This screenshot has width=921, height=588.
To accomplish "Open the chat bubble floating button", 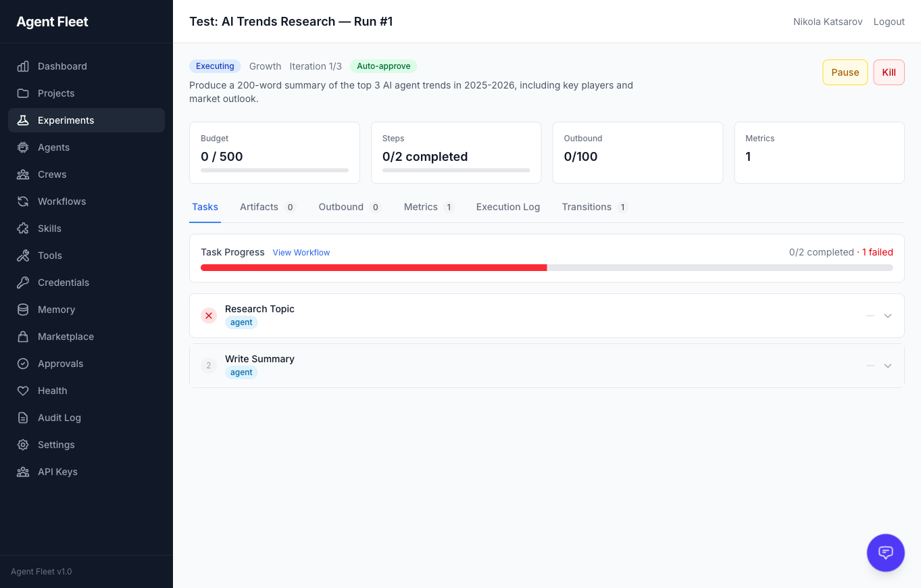I will coord(886,553).
